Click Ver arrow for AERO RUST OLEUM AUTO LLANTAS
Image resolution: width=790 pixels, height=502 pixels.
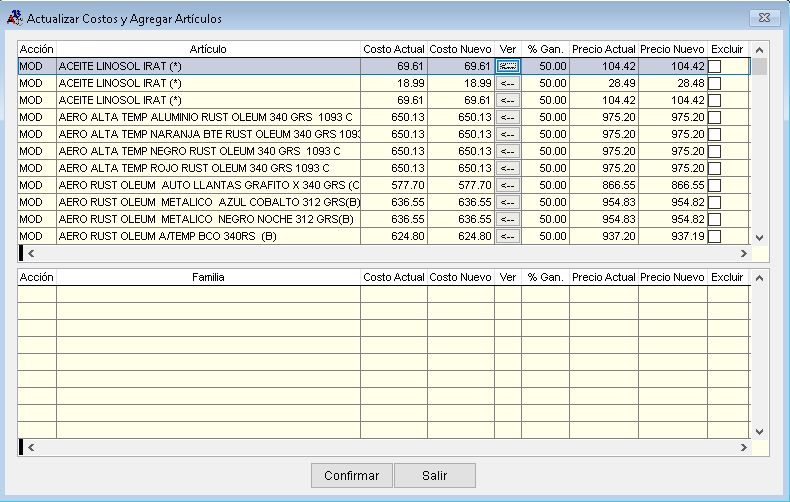(x=508, y=185)
